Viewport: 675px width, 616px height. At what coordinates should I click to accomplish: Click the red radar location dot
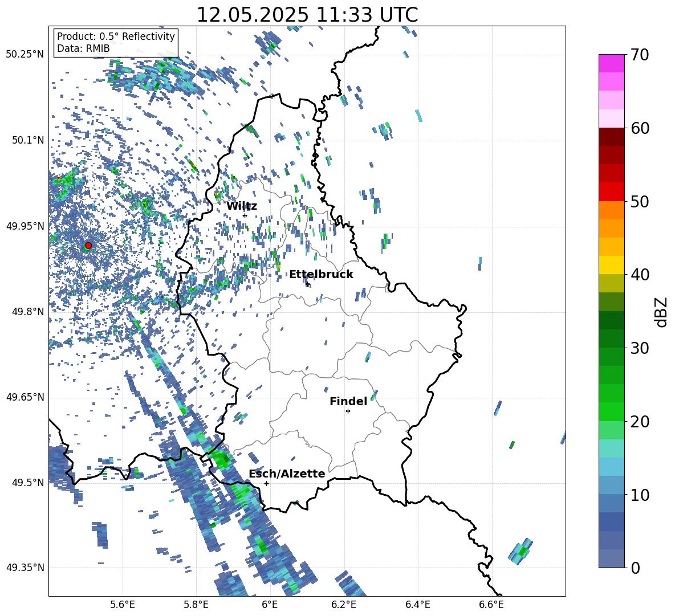tap(88, 245)
